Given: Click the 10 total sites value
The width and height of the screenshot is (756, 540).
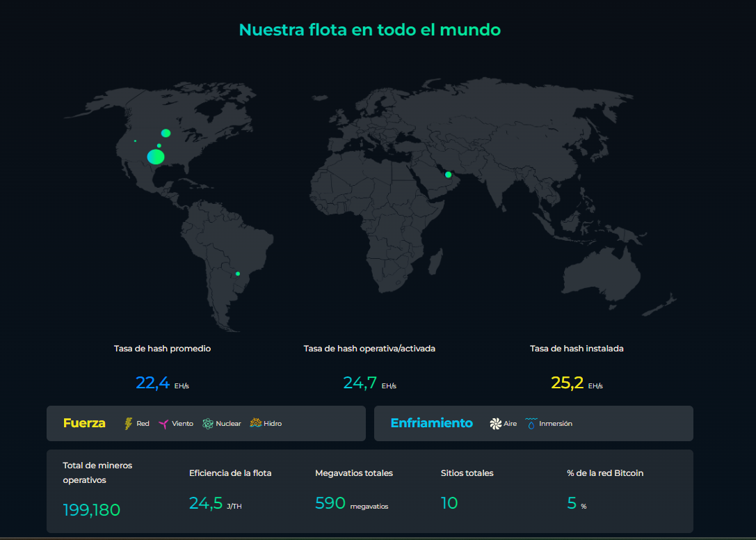Looking at the screenshot, I should (x=449, y=503).
